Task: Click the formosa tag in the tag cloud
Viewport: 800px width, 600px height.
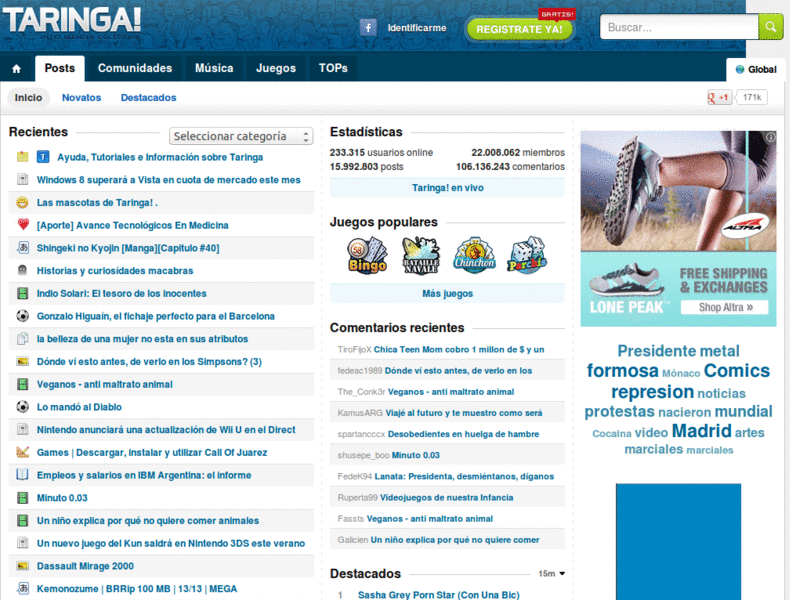Action: pyautogui.click(x=622, y=371)
